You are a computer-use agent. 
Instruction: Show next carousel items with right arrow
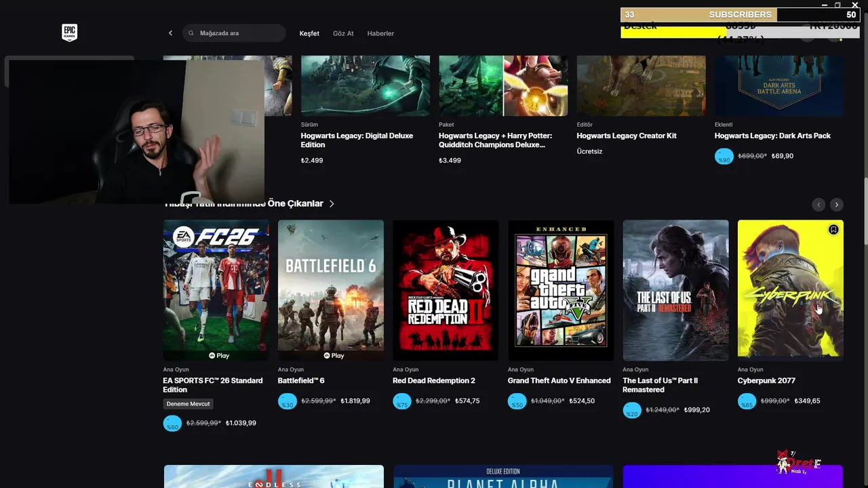837,204
